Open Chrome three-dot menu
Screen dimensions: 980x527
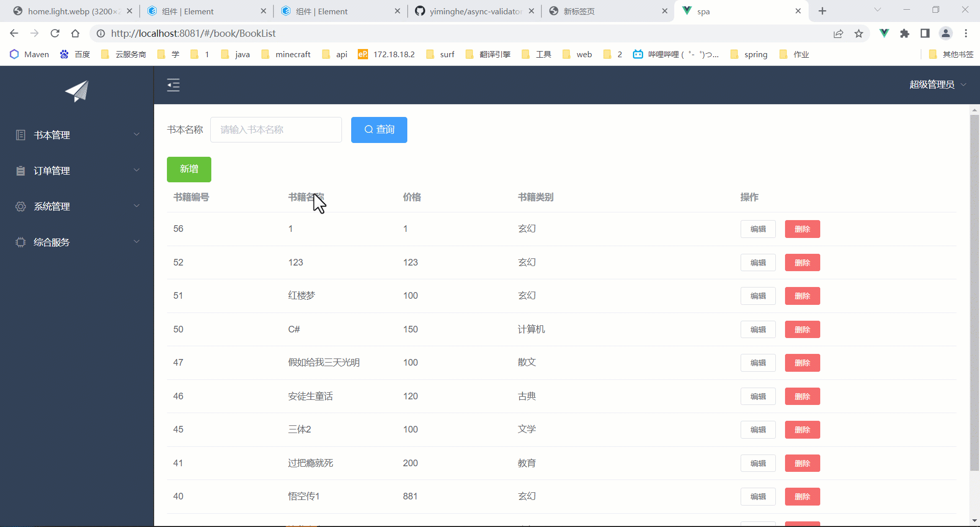pyautogui.click(x=966, y=33)
